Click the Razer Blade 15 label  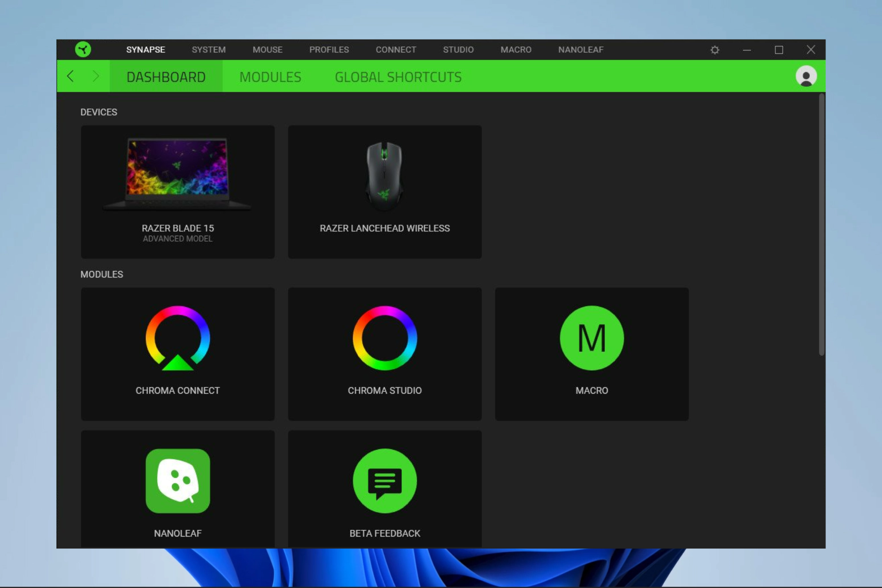(178, 228)
